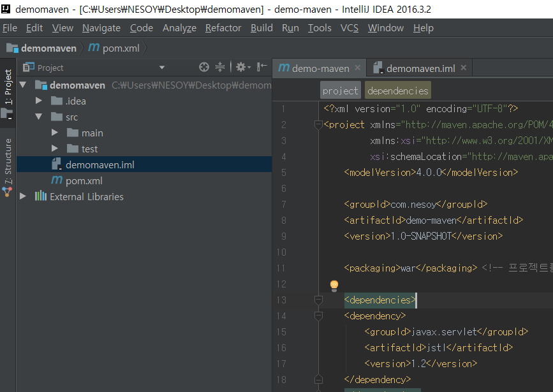
Task: Open the Code menu
Action: coord(142,28)
